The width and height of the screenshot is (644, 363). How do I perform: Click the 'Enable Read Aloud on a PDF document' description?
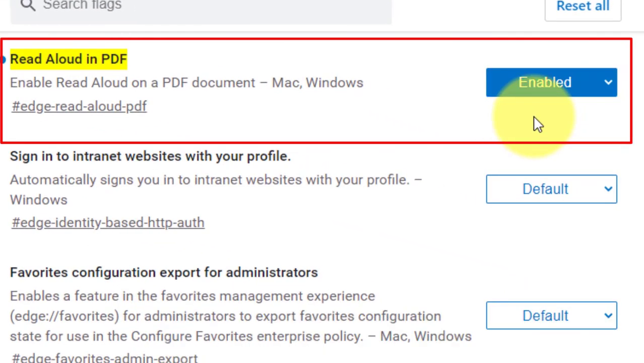(x=186, y=83)
